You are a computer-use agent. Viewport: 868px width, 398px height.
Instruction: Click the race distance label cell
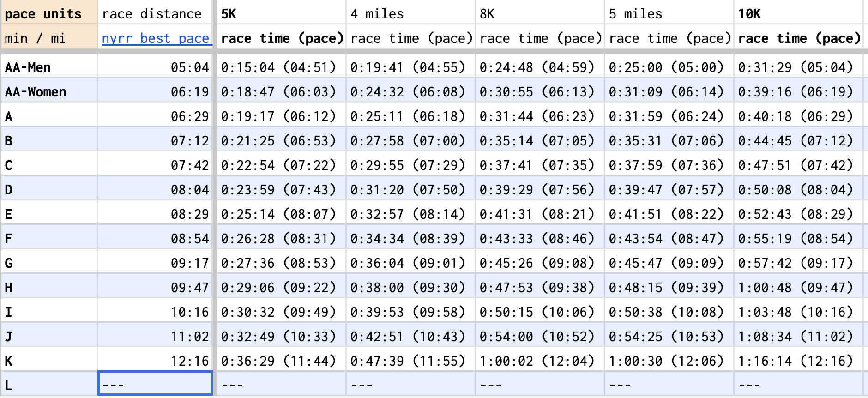click(152, 14)
